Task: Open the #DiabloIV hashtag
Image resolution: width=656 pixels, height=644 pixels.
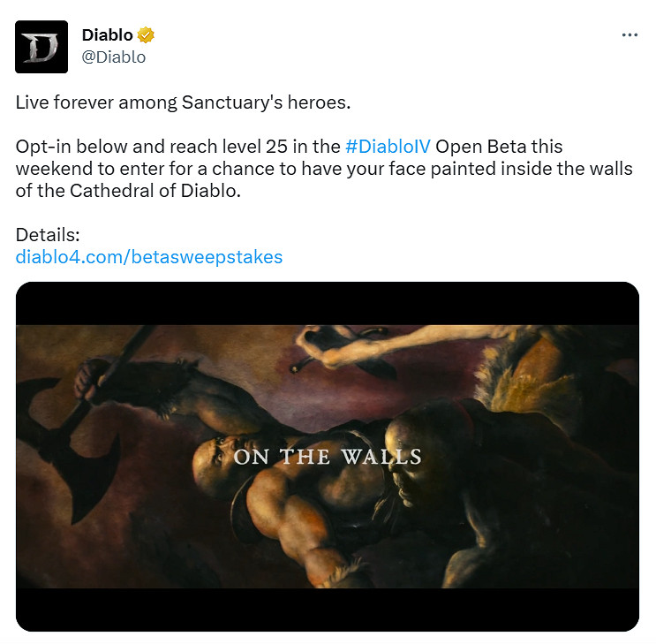Action: point(388,147)
